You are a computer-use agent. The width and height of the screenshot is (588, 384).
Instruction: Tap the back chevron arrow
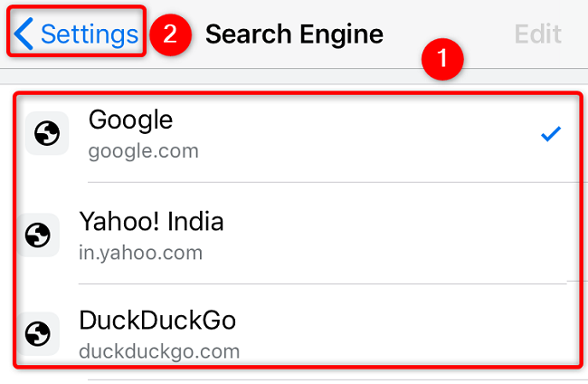[24, 34]
